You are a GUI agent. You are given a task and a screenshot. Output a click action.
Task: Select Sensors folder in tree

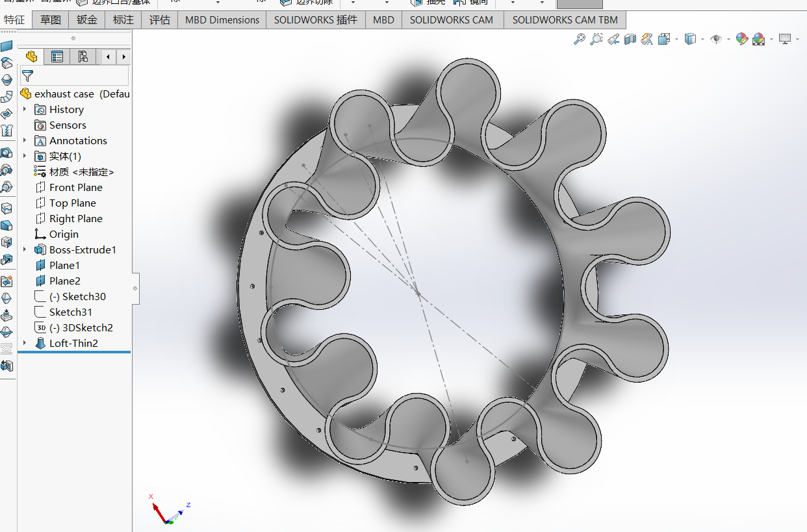[60, 125]
